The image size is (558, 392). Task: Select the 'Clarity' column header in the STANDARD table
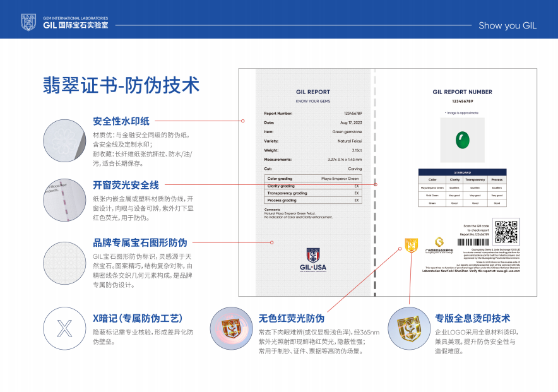click(x=455, y=180)
